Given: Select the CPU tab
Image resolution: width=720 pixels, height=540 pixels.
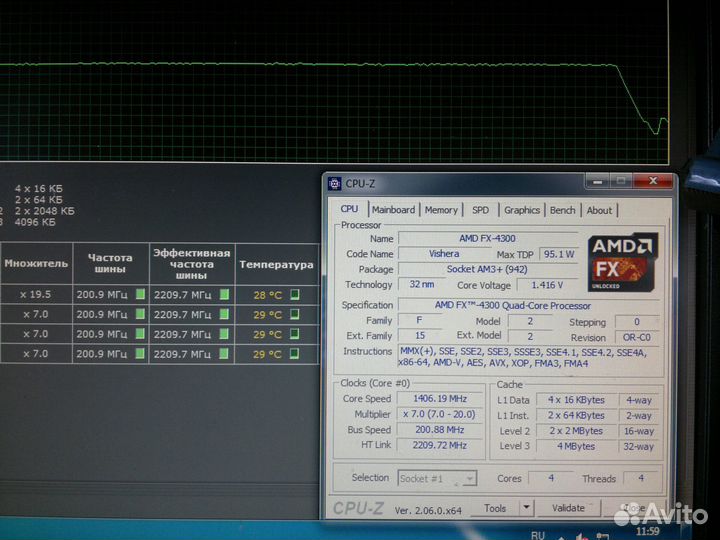Looking at the screenshot, I should [349, 209].
